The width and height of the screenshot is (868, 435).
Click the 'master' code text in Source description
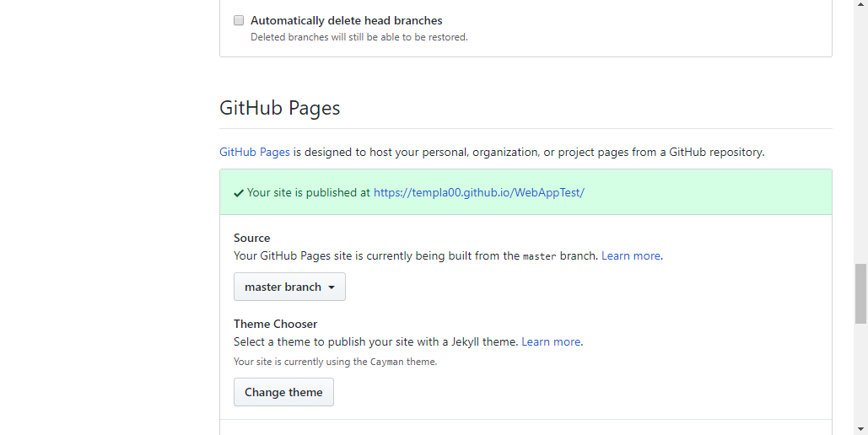point(539,256)
